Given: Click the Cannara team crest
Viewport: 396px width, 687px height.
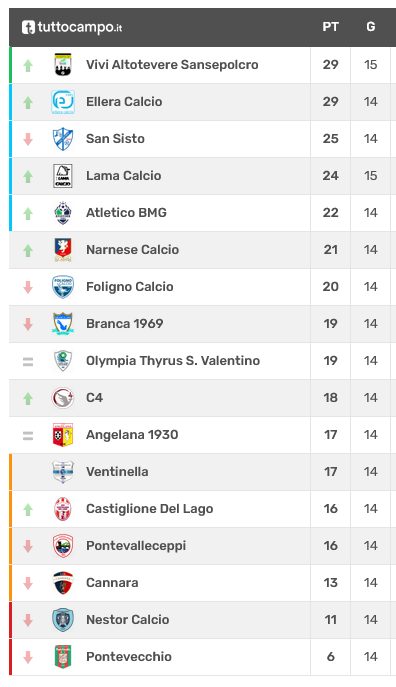Looking at the screenshot, I should coord(63,583).
